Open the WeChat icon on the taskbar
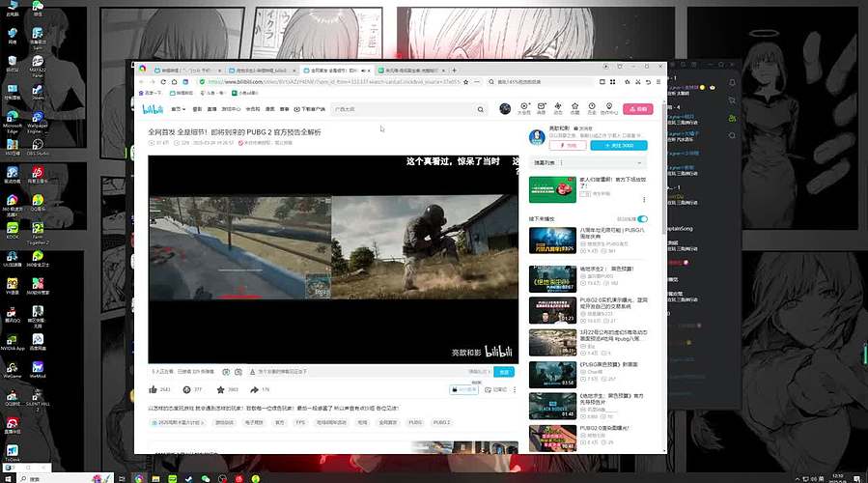This screenshot has width=868, height=483. pos(206,478)
